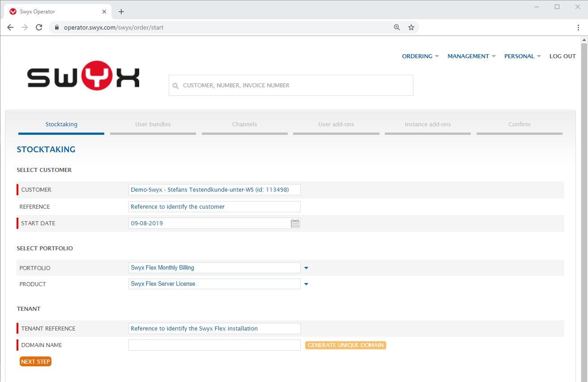Image resolution: width=588 pixels, height=382 pixels.
Task: Bookmark this page with the star icon
Action: click(x=411, y=27)
